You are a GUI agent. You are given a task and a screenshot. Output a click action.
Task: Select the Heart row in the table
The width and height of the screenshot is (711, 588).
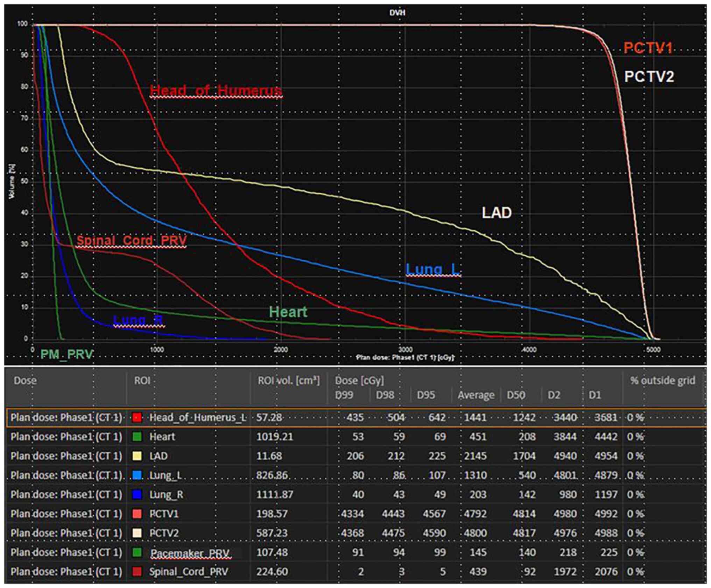[x=162, y=437]
